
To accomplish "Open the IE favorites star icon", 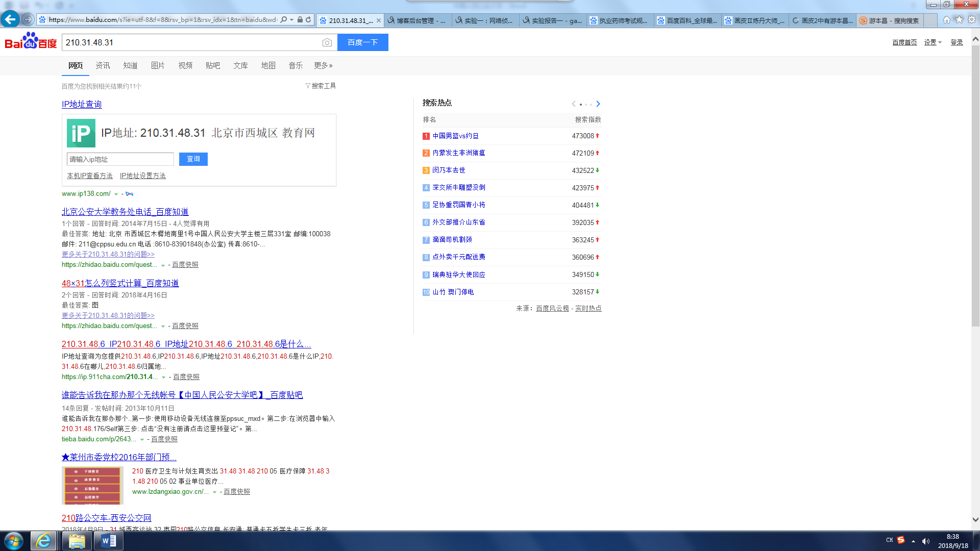I will coord(959,19).
